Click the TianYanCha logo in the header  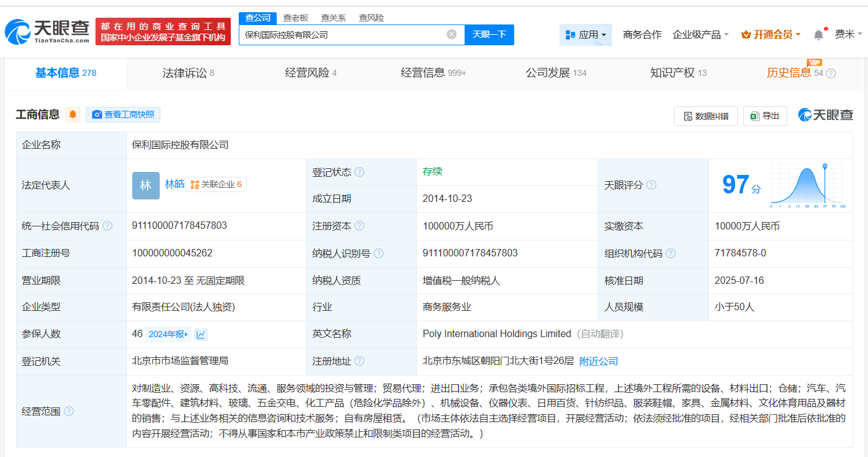[47, 32]
